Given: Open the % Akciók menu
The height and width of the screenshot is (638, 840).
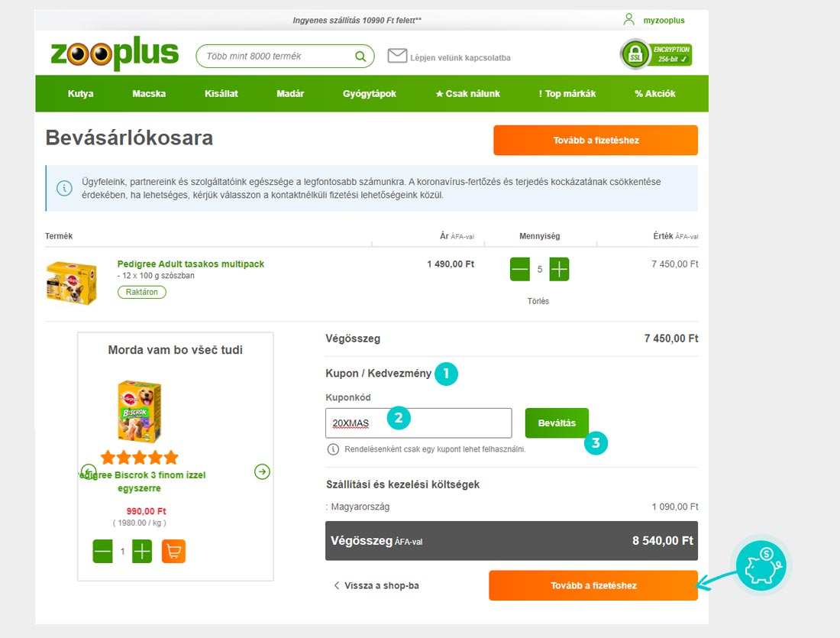Looking at the screenshot, I should (654, 93).
